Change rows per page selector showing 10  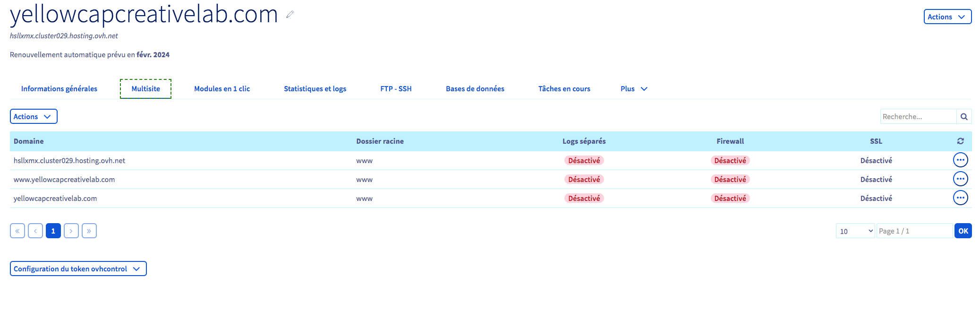click(855, 231)
